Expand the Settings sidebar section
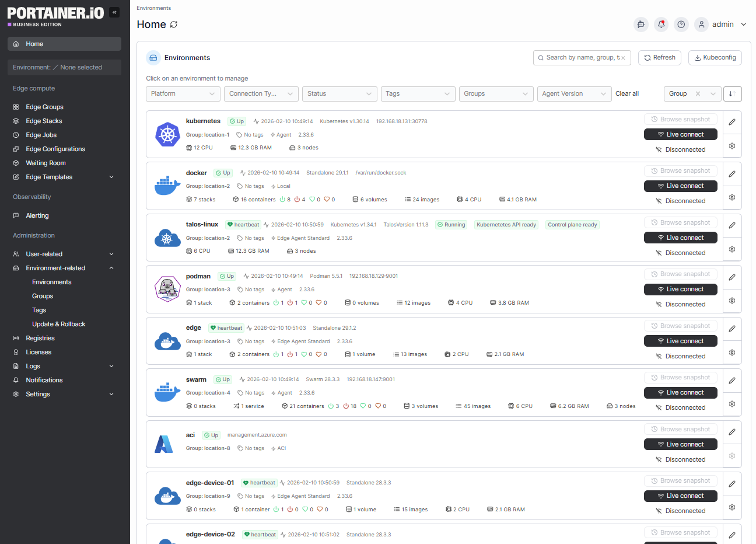The width and height of the screenshot is (756, 544). click(111, 394)
